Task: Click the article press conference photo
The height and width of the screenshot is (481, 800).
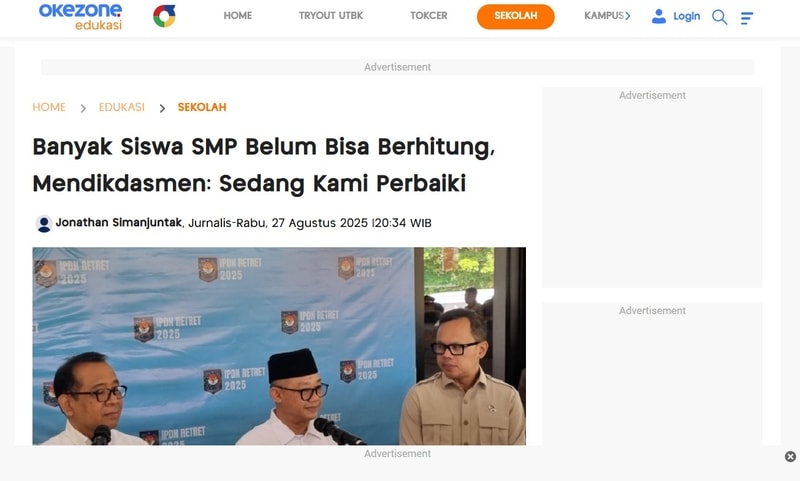Action: click(x=279, y=346)
